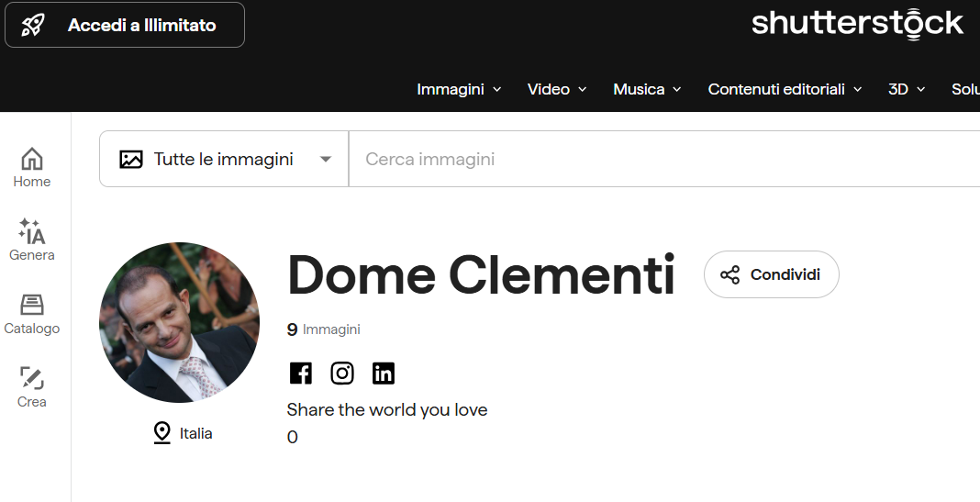Open the 3D menu
This screenshot has height=502, width=980.
pyautogui.click(x=907, y=89)
